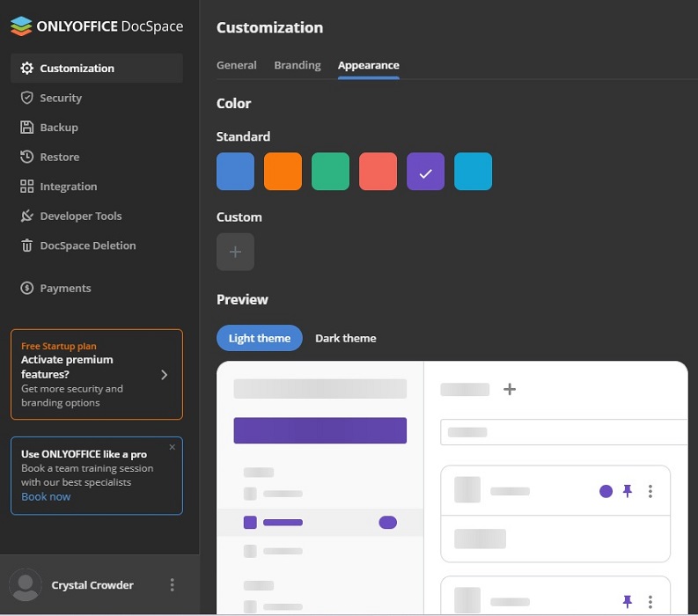
Task: Expand the Activate premium features banner arrow
Action: pos(165,375)
